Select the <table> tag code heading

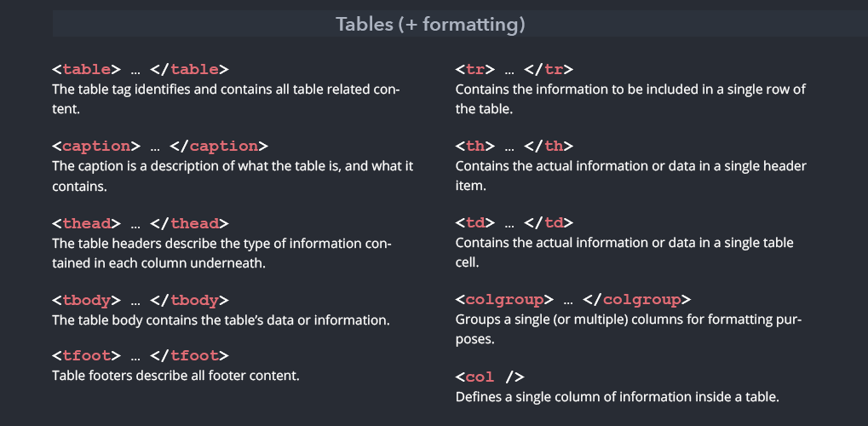[140, 70]
